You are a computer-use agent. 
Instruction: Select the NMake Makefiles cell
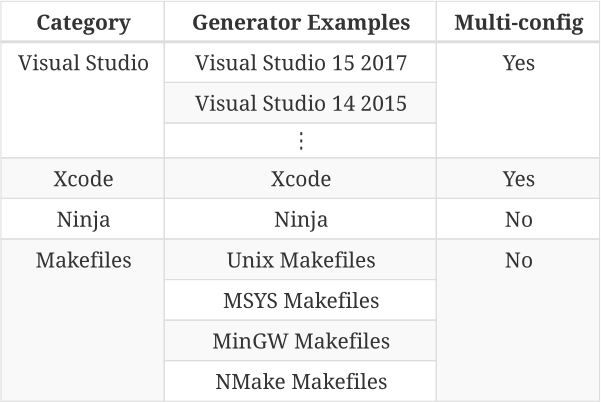coord(301,381)
